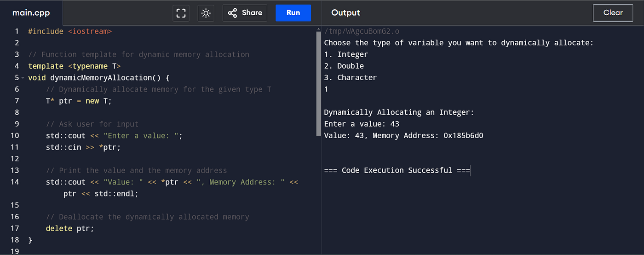Click the scroll-up arrow above editor scrollbar

click(318, 30)
